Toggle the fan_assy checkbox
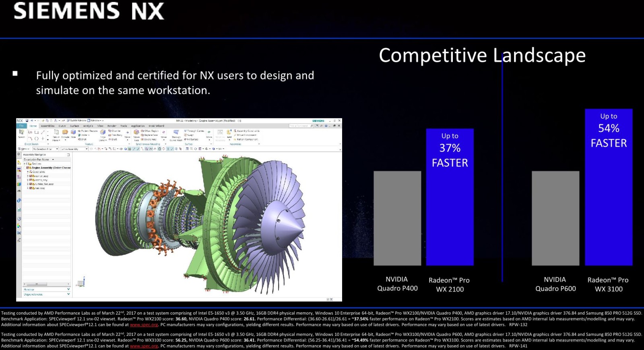Screen dimensions: 644x350 31,188
